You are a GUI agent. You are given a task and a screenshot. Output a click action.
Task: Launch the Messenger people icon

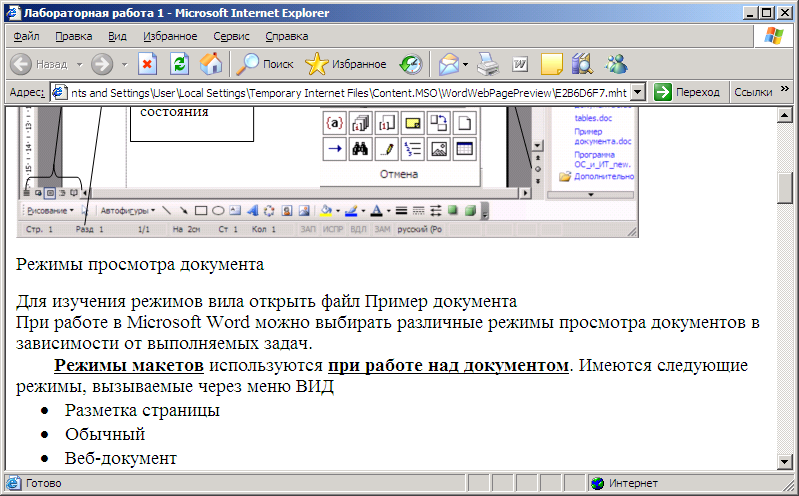click(x=616, y=64)
